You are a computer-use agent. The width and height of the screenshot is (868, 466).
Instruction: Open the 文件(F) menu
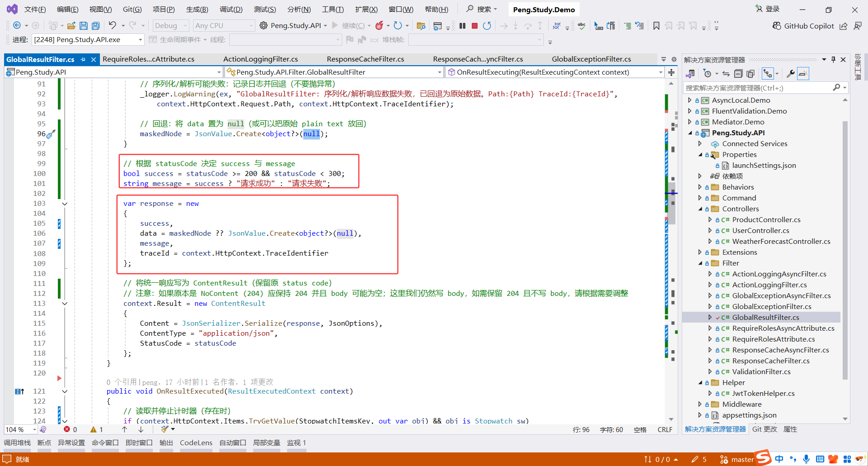pyautogui.click(x=35, y=10)
